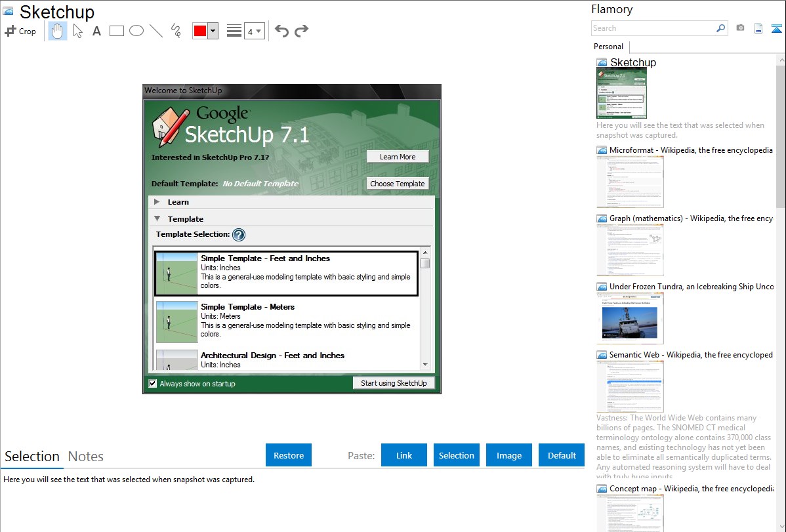This screenshot has width=786, height=532.
Task: Click the Learn More button
Action: pyautogui.click(x=398, y=157)
